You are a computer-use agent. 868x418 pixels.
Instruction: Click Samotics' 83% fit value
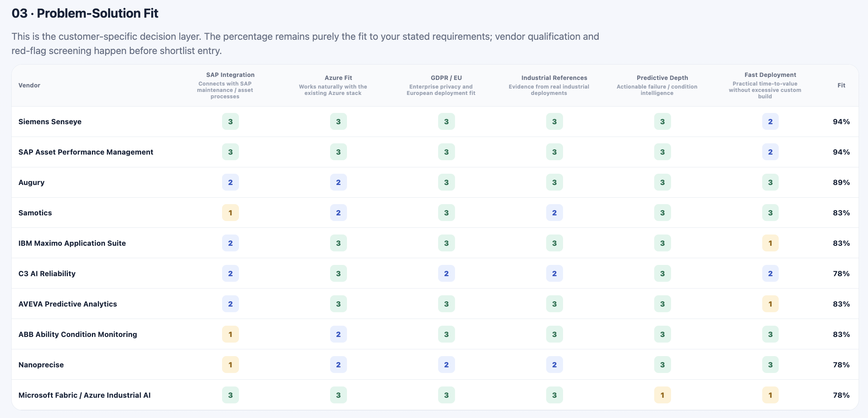coord(841,213)
